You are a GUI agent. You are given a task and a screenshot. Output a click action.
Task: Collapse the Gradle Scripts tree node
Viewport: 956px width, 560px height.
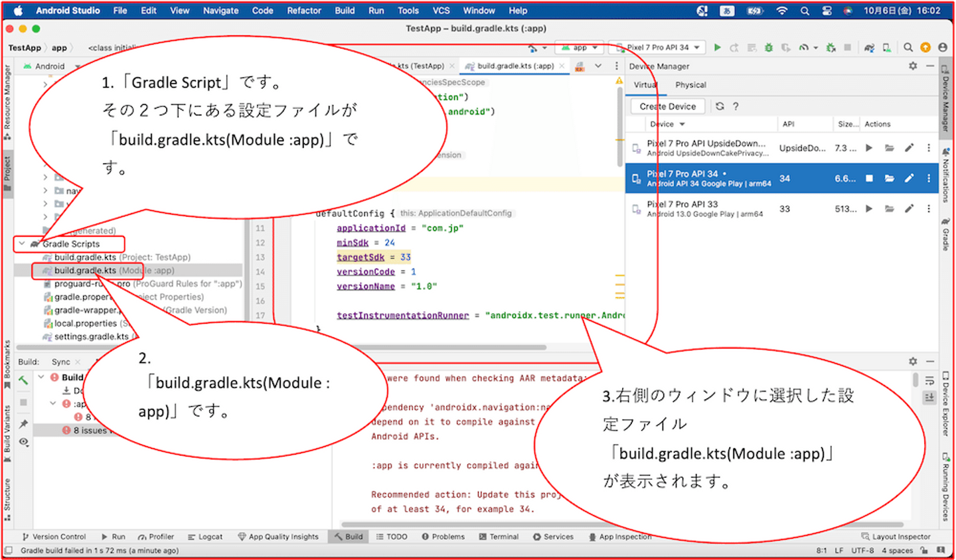click(x=22, y=244)
